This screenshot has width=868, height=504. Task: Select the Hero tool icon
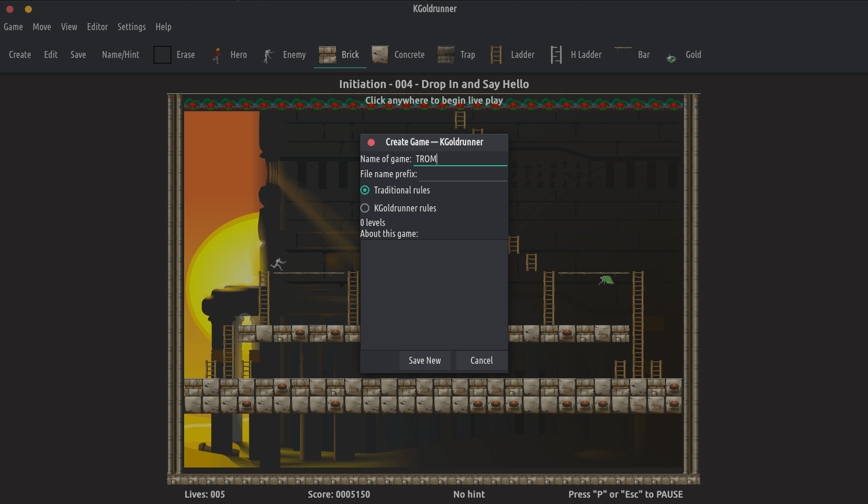click(217, 54)
